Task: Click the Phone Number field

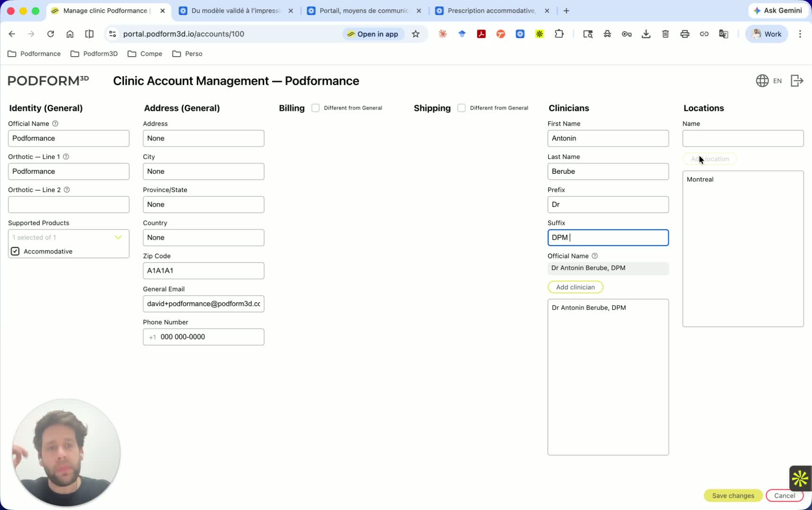Action: click(x=204, y=337)
